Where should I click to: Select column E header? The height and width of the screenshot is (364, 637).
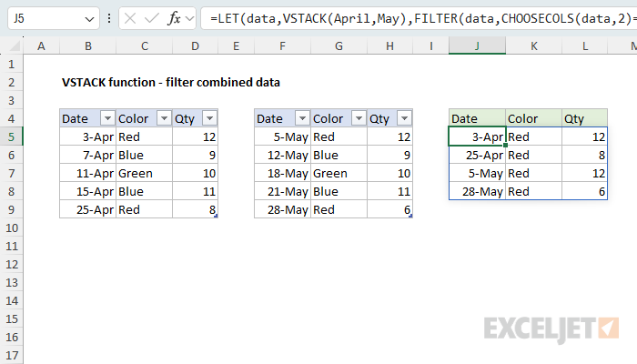236,45
